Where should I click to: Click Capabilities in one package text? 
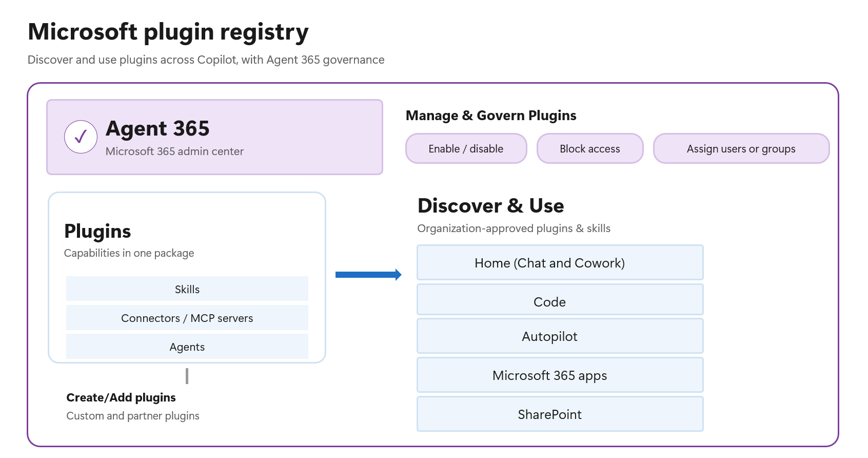129,253
